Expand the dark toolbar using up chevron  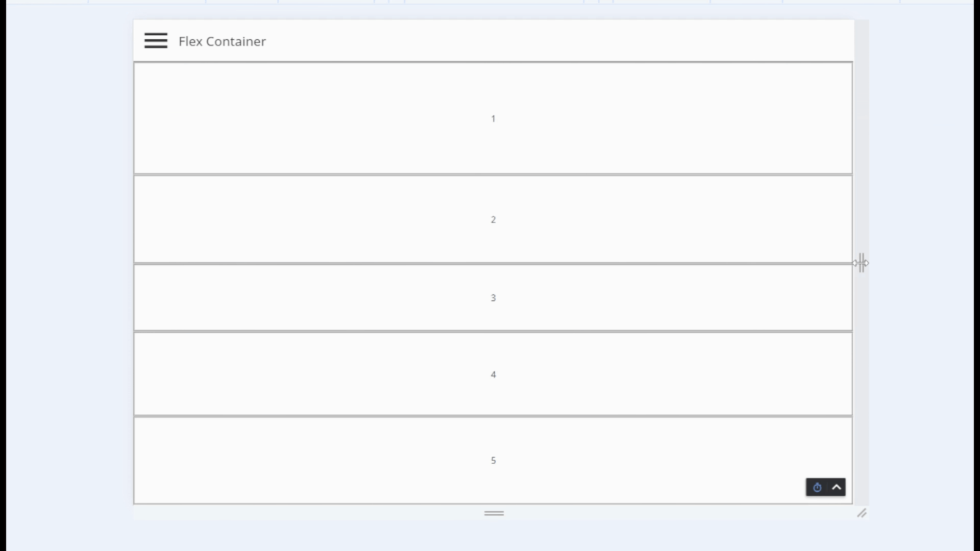click(837, 488)
